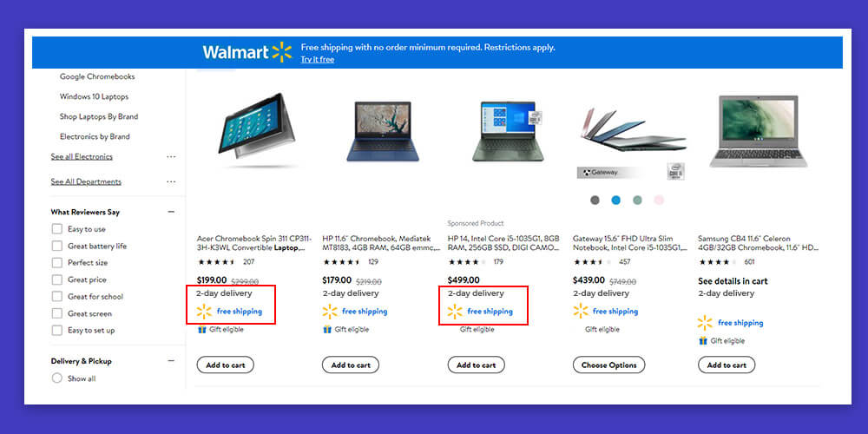Click the gift icon under Acer Chromebook
Screen dimensions: 868x434
[x=202, y=329]
